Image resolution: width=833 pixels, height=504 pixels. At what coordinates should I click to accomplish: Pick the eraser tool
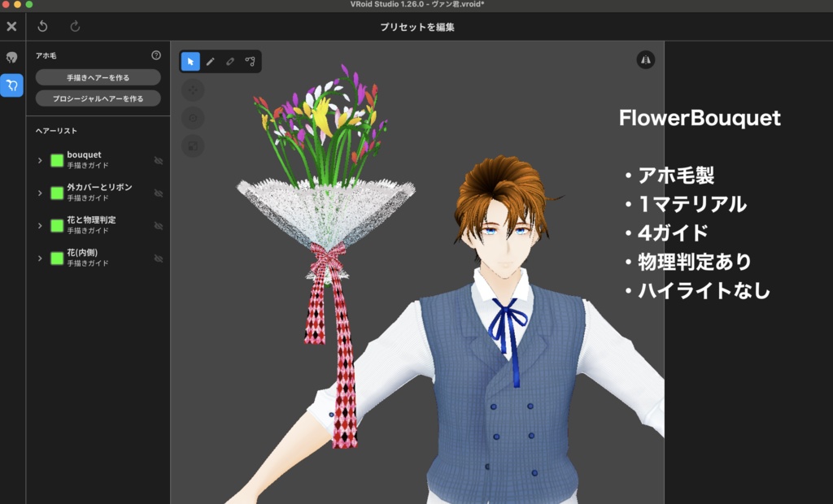coord(231,61)
